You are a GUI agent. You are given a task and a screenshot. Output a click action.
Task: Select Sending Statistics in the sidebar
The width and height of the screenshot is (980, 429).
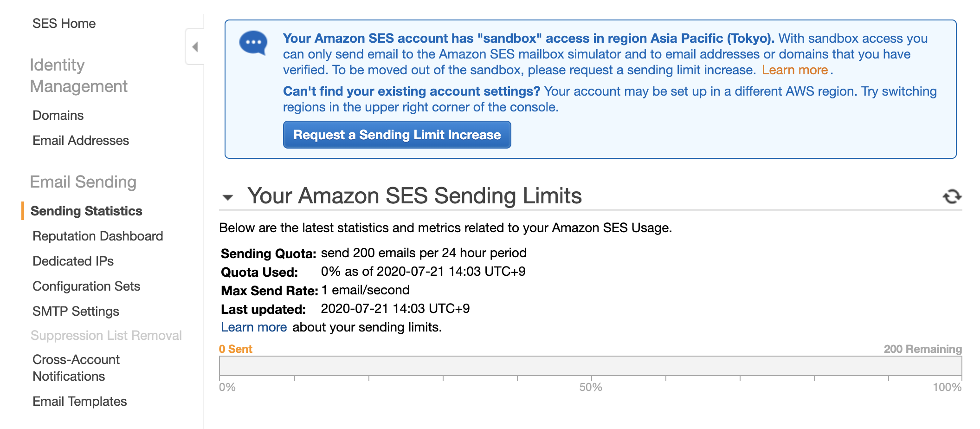coord(86,211)
